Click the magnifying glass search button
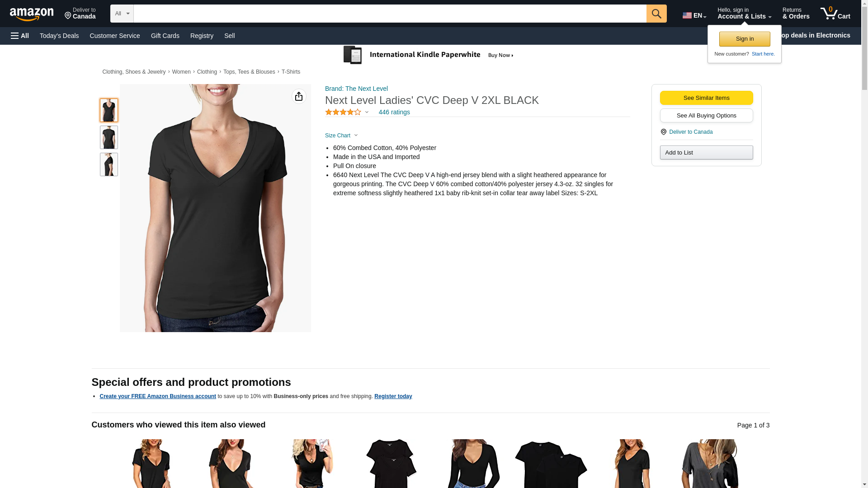The width and height of the screenshot is (868, 488). [656, 14]
